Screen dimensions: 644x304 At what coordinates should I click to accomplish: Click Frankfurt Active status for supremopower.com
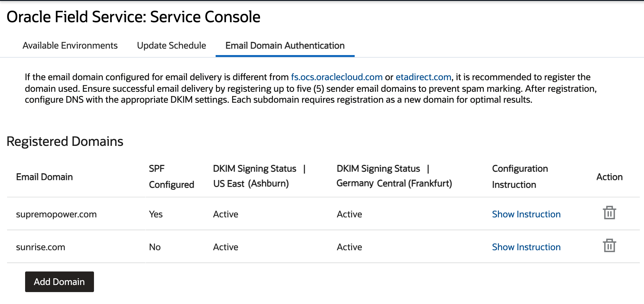349,214
